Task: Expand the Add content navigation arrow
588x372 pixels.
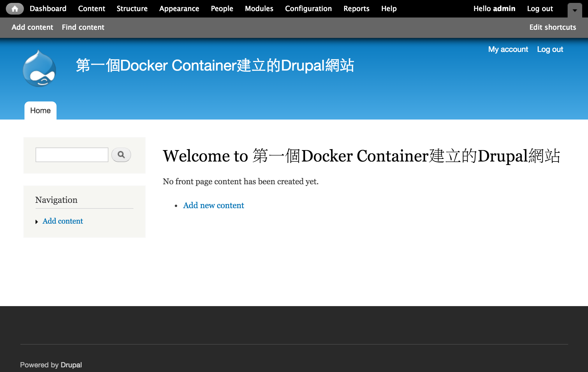Action: point(37,222)
